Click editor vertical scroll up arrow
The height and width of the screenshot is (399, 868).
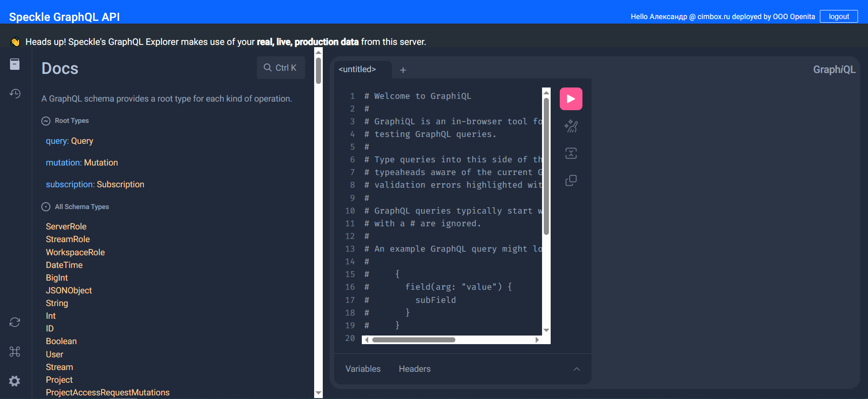[546, 92]
